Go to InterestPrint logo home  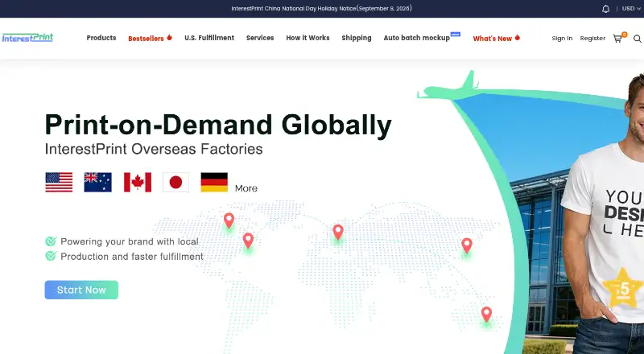[27, 38]
